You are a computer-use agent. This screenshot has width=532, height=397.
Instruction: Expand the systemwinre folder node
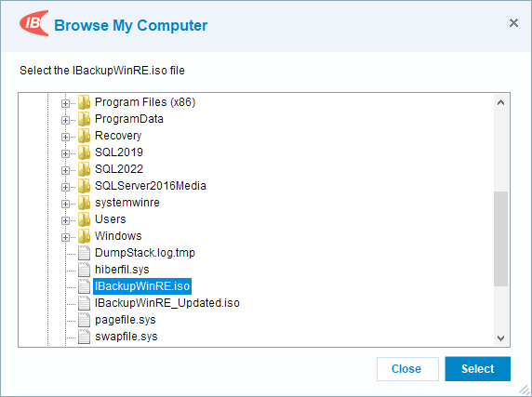[x=65, y=204]
